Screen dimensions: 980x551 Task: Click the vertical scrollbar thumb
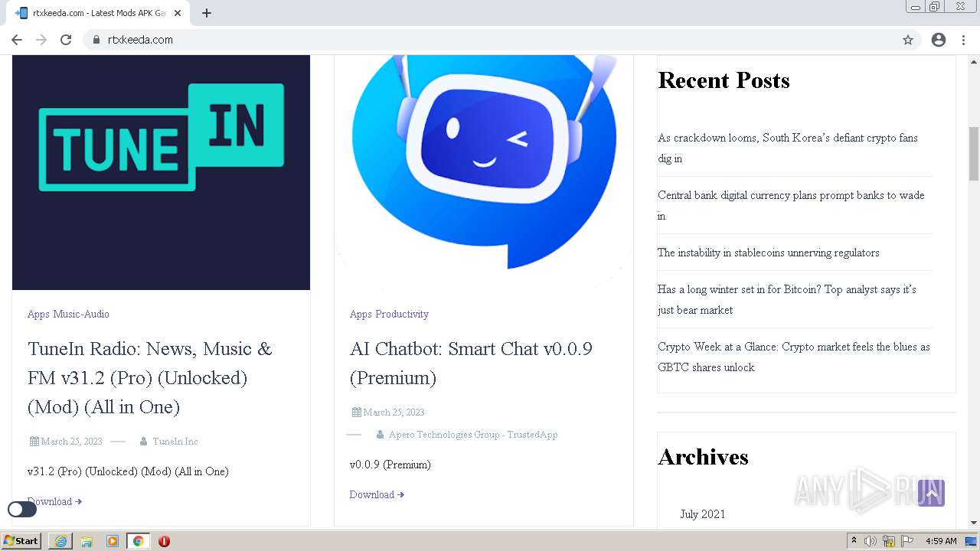(x=974, y=153)
